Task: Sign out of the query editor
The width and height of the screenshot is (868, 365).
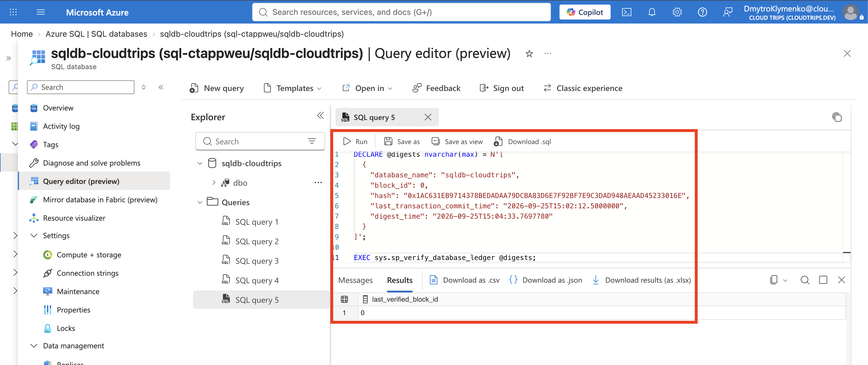Action: point(501,88)
